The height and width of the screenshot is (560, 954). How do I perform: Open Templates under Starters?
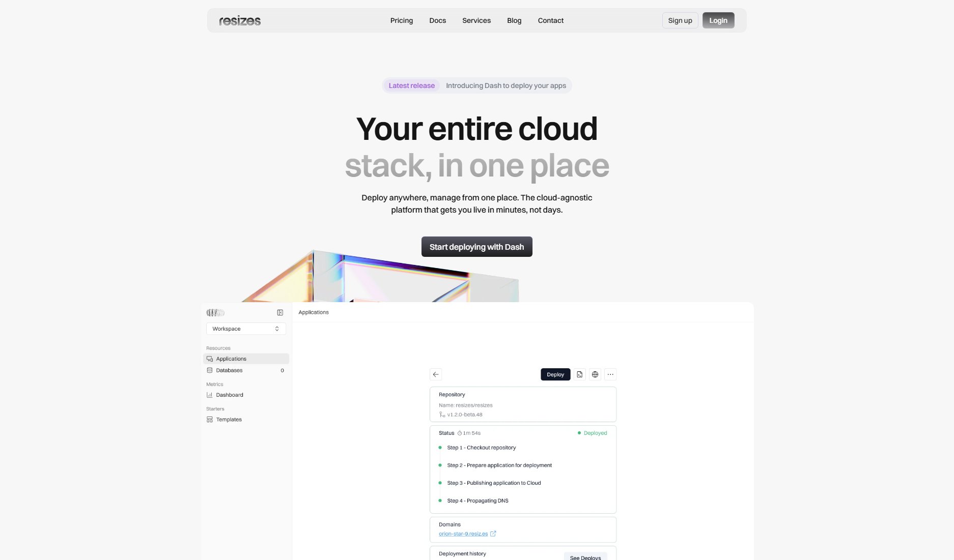point(229,419)
